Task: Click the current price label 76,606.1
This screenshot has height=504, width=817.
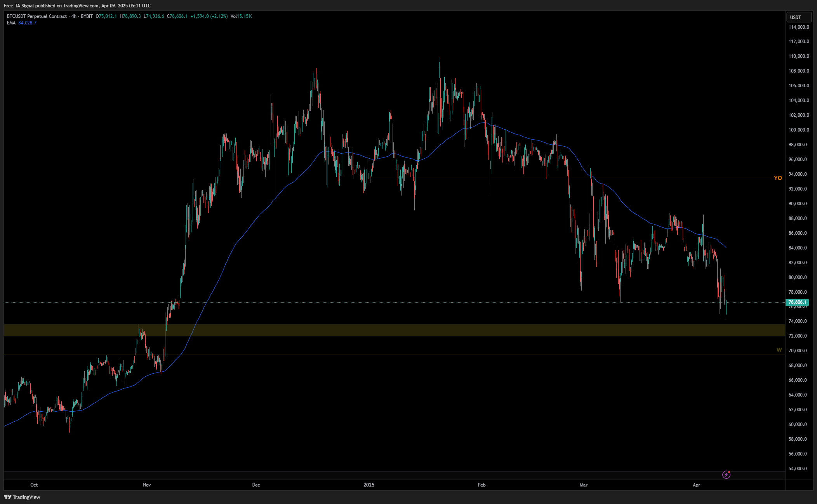Action: click(798, 302)
